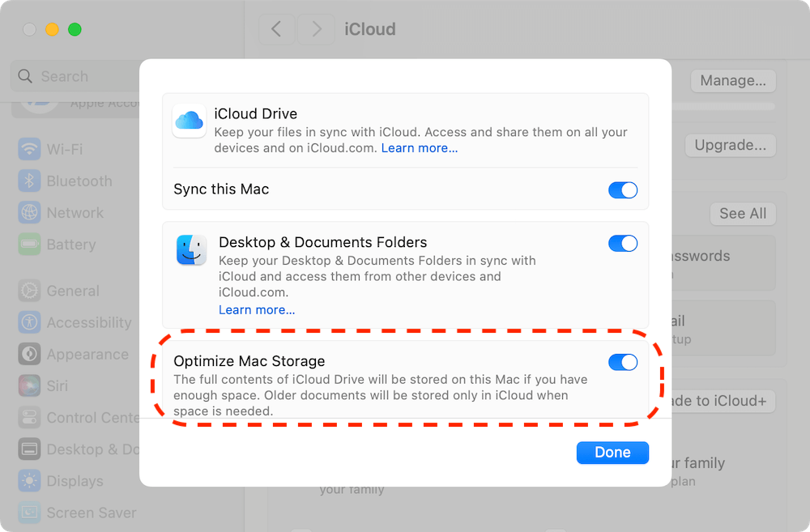Disable Sync this Mac
This screenshot has height=532, width=810.
click(x=623, y=189)
